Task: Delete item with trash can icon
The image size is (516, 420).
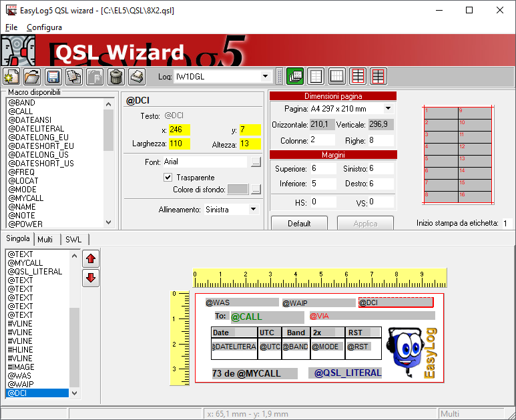Action: pos(116,76)
